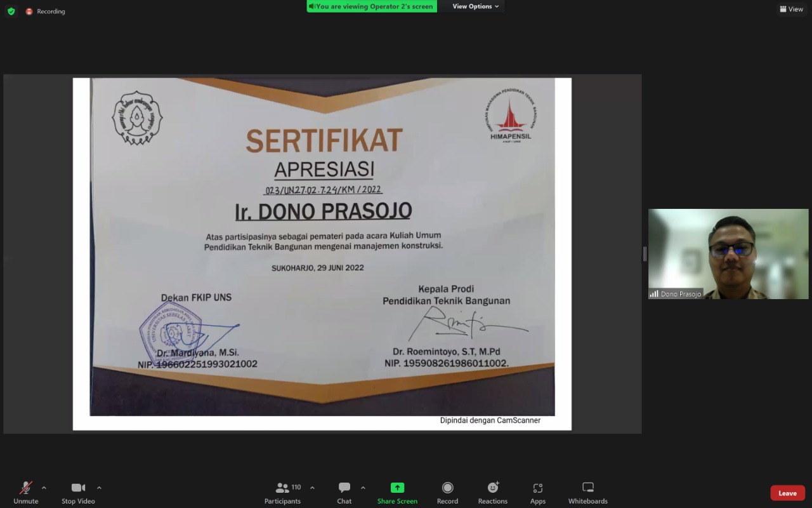Expand video options arrow beside Stop Video
This screenshot has width=812, height=508.
[99, 488]
